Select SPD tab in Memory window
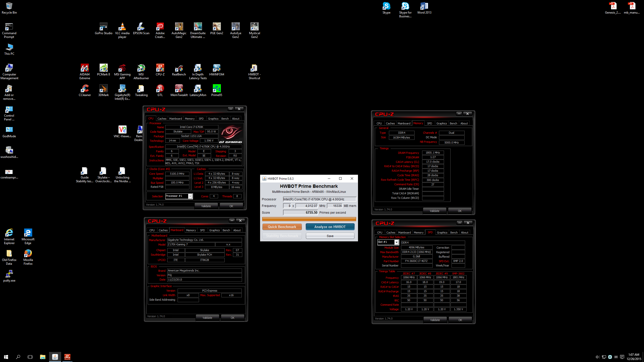Image resolution: width=644 pixels, height=362 pixels. [x=429, y=123]
